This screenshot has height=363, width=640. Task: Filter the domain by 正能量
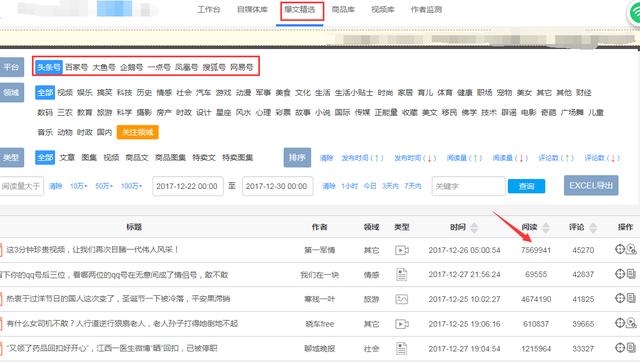[386, 112]
